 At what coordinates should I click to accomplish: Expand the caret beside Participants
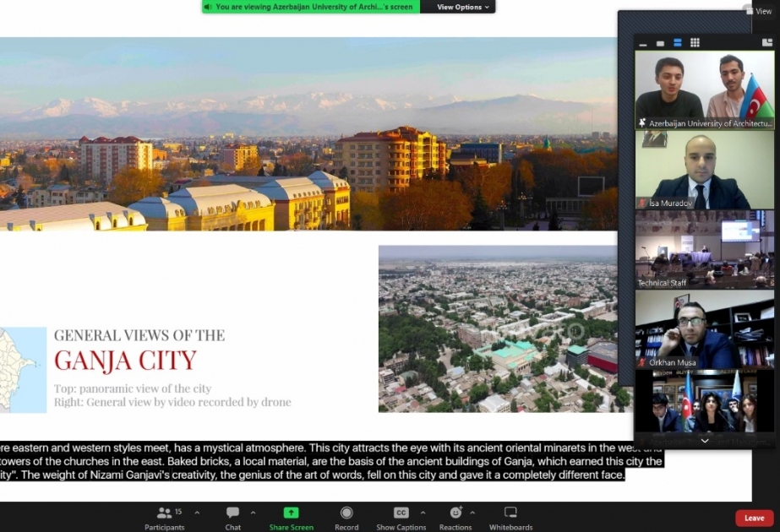197,512
